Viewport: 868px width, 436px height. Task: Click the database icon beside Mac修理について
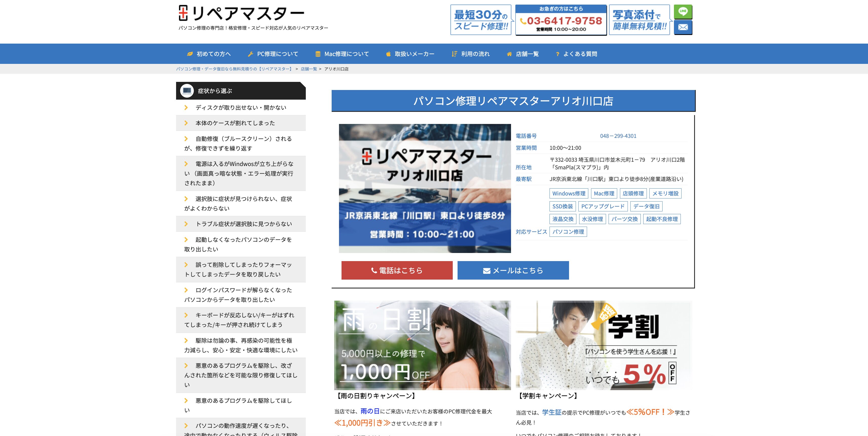pyautogui.click(x=318, y=54)
